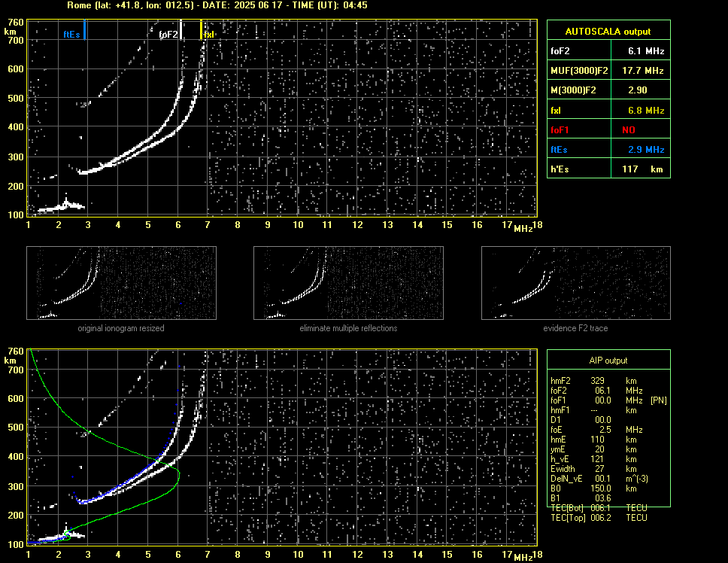
Task: Click the 'eliminate multiple reflections' thumbnail
Action: pos(348,283)
